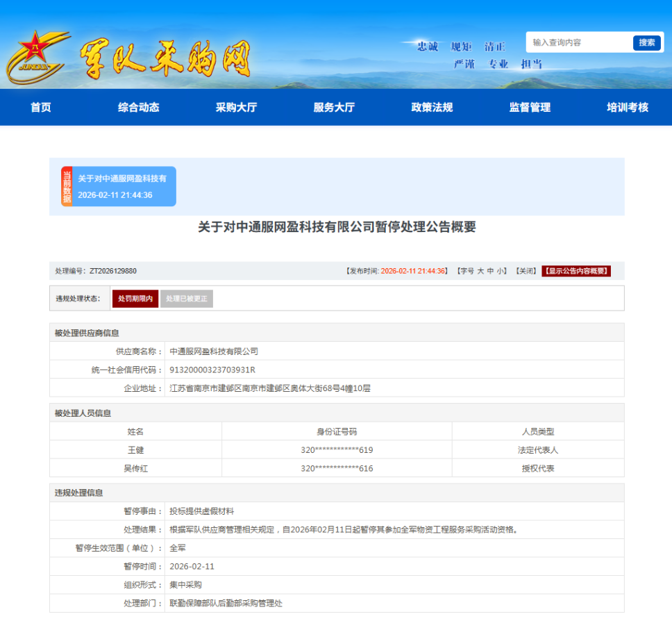
Task: Click the ID number ending in 616
Action: click(x=337, y=468)
